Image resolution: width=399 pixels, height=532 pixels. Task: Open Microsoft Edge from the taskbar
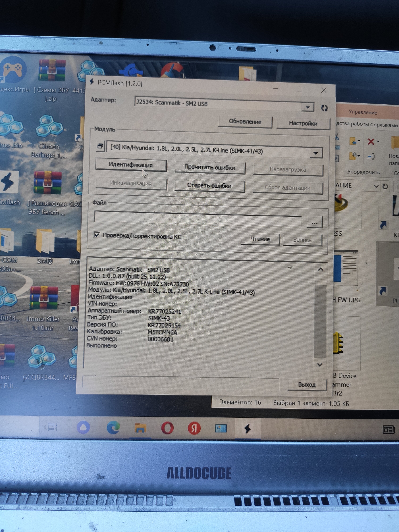click(113, 428)
